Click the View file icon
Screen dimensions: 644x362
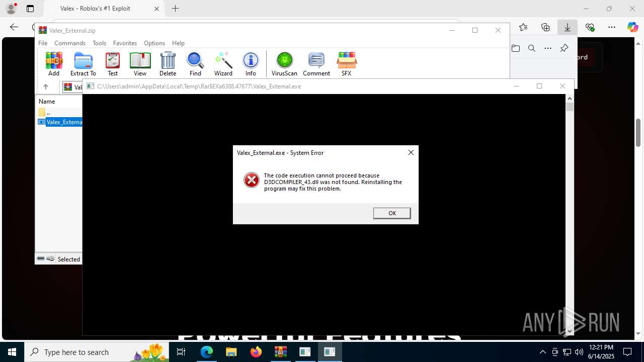coord(140,64)
